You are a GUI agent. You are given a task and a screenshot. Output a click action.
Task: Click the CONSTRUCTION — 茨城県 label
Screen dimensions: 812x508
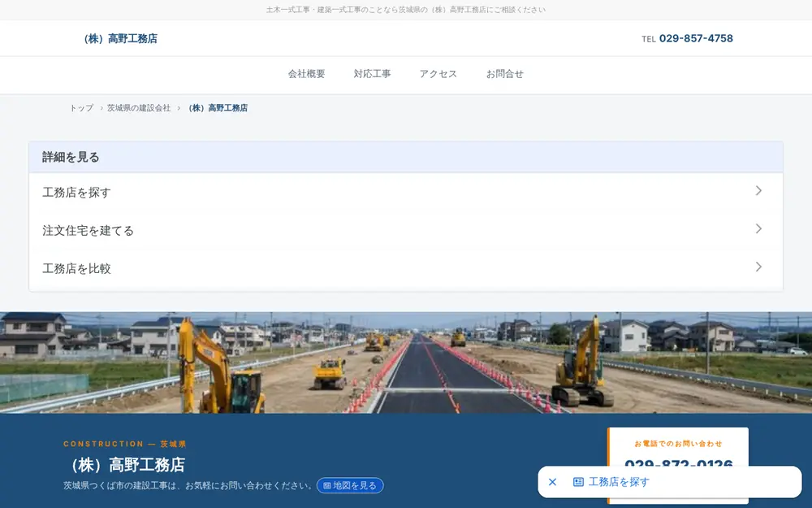point(125,444)
